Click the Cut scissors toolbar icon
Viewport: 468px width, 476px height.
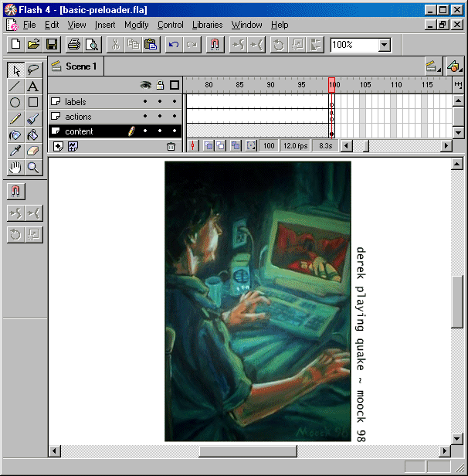pyautogui.click(x=115, y=45)
